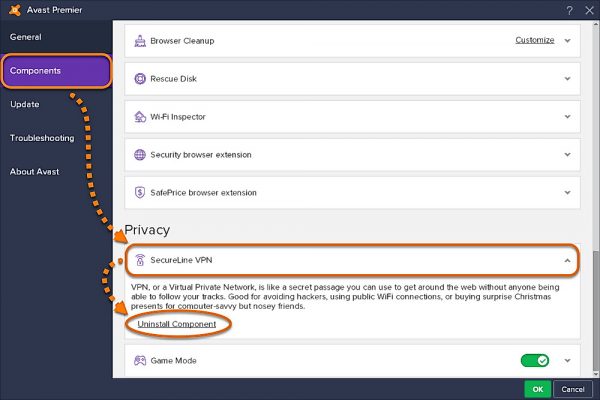Click the SecureLine VPN label
Screen dimensions: 600x400
(181, 260)
